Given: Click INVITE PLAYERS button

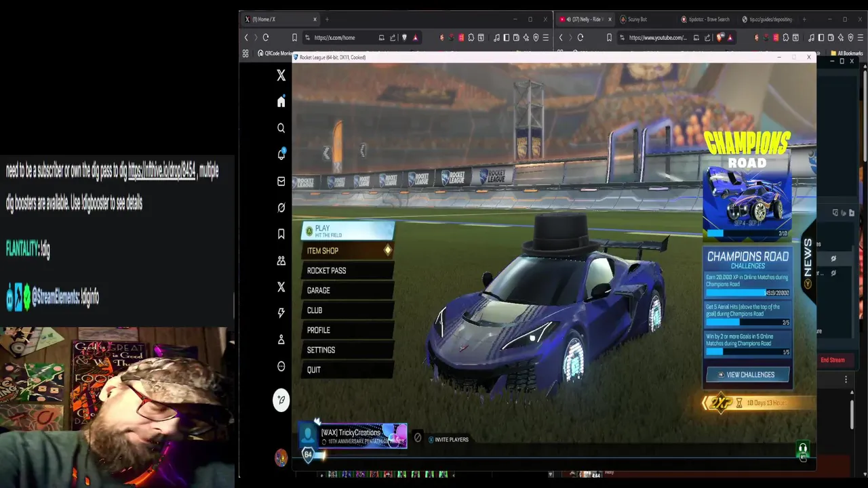Looking at the screenshot, I should 448,439.
